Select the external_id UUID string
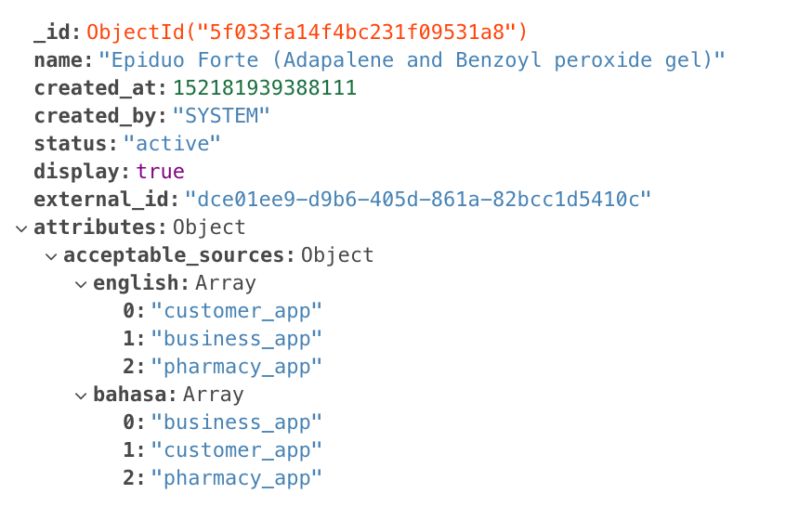 click(x=418, y=199)
